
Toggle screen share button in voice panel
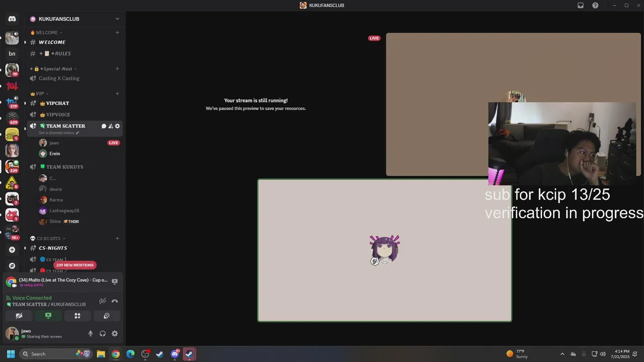click(x=48, y=316)
